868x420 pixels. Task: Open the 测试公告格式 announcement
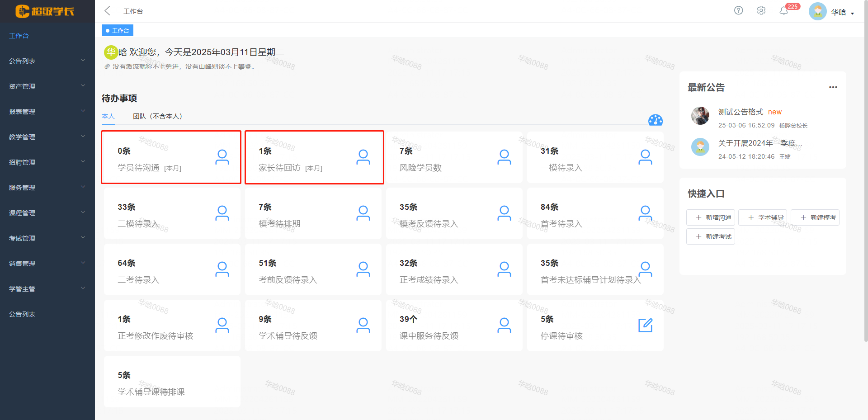pos(740,112)
